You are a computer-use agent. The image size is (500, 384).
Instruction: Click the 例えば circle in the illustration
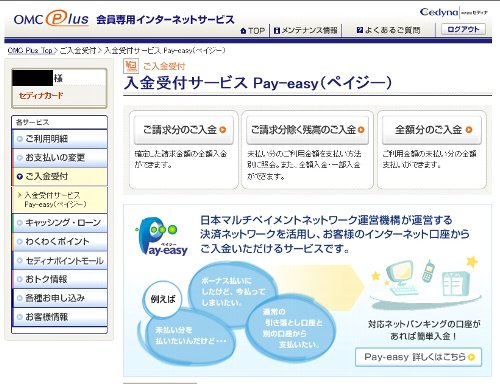163,299
